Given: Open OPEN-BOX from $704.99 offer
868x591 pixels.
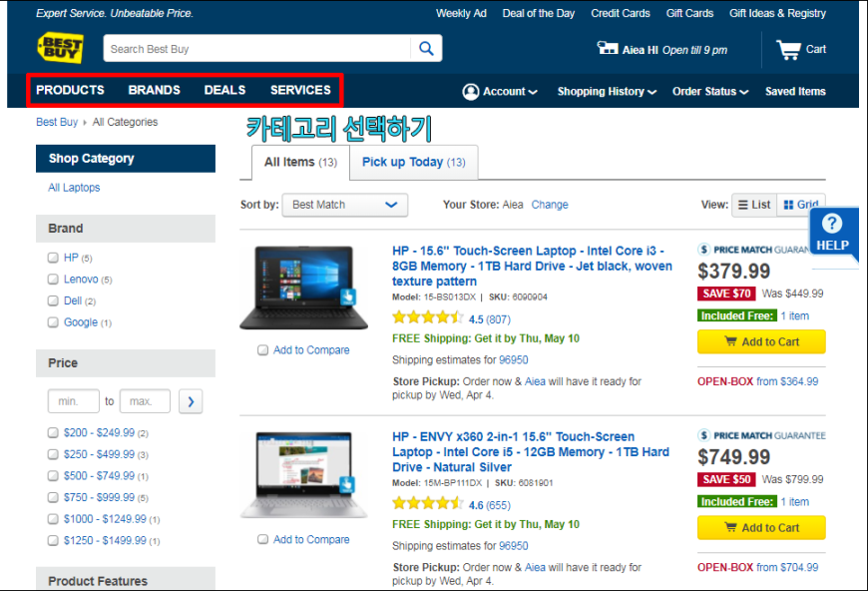Looking at the screenshot, I should (x=758, y=567).
